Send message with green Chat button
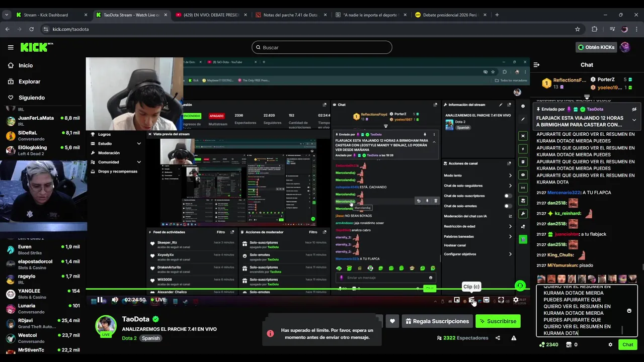 point(628,345)
